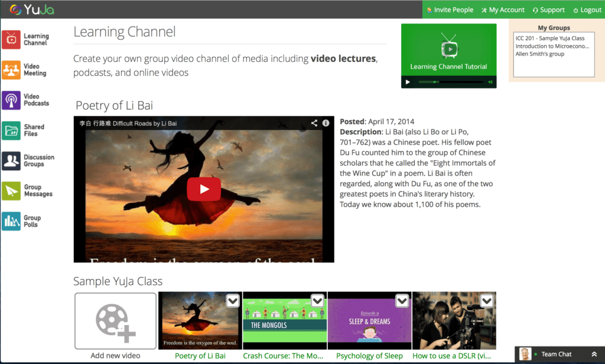Open dropdown on Poetry of Li Bai thumbnail
Screen dimensions: 605x364
coord(233,301)
